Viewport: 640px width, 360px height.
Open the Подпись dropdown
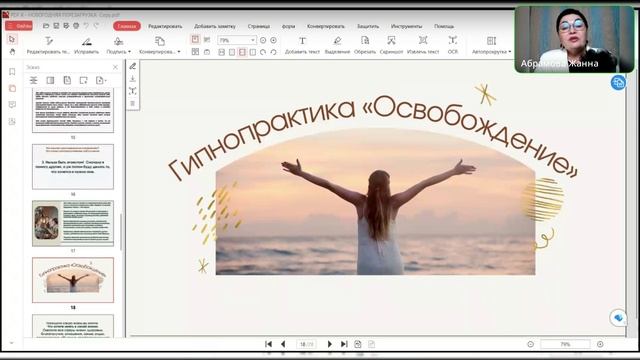119,45
